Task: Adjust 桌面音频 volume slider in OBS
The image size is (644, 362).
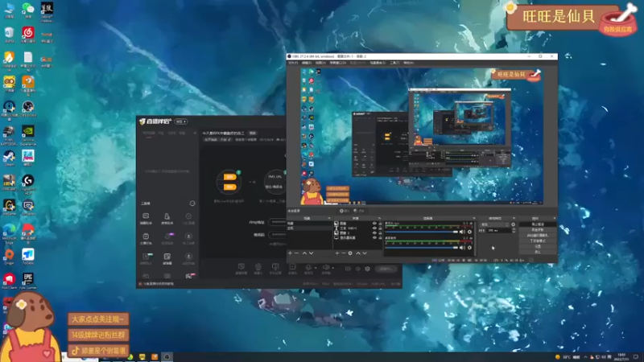Action: click(x=421, y=248)
